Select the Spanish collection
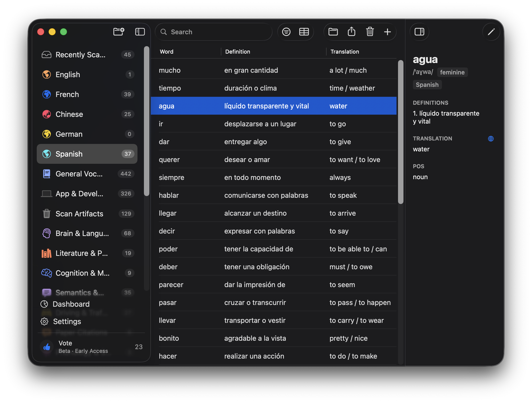The width and height of the screenshot is (532, 403). pos(87,154)
